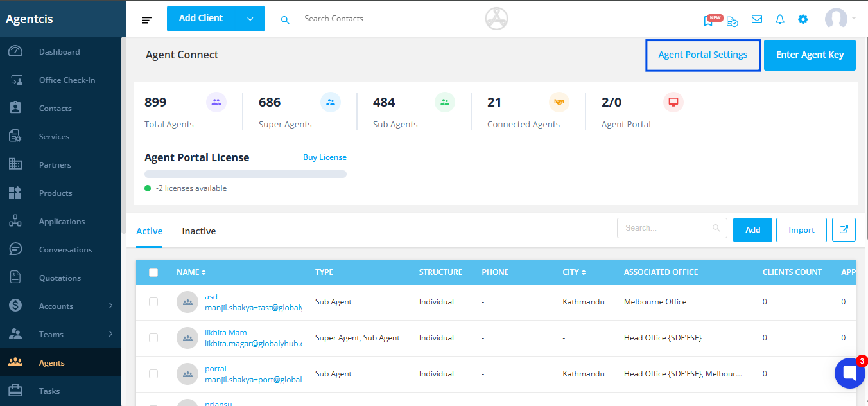Click the Melbourne Office cell in asd row
This screenshot has height=406, width=868.
pyautogui.click(x=655, y=302)
